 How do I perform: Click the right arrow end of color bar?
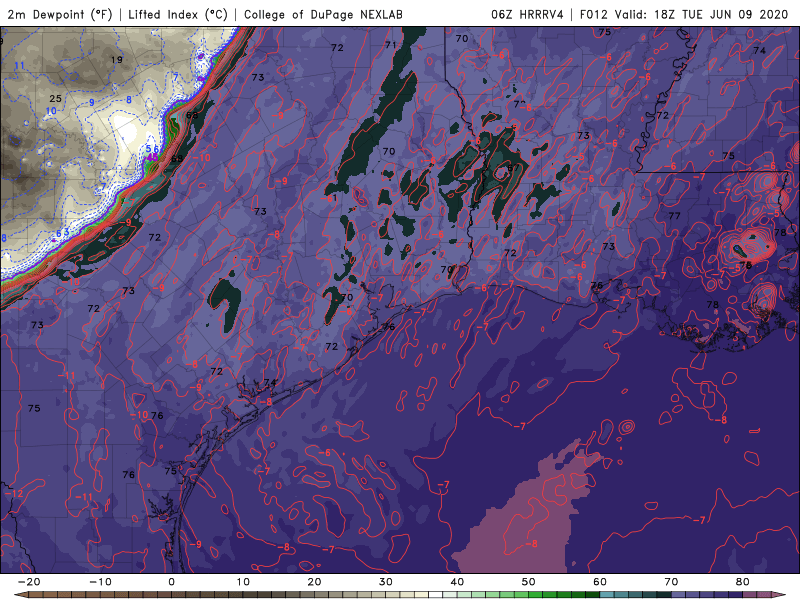pyautogui.click(x=781, y=595)
